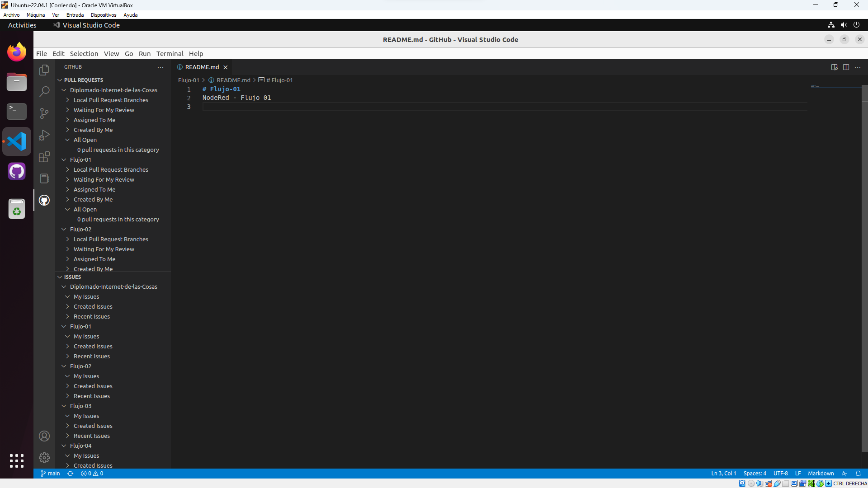Collapse the PULL REQUESTS section
Viewport: 868px width, 488px height.
[84, 80]
